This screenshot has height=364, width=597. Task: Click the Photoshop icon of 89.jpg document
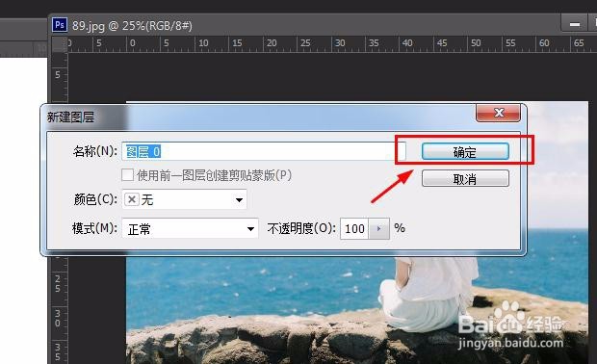point(60,25)
